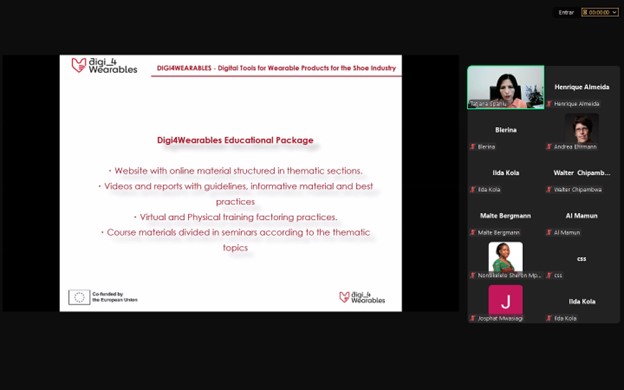
Task: Select the Walter Chipamb... tile heading
Action: pos(582,173)
